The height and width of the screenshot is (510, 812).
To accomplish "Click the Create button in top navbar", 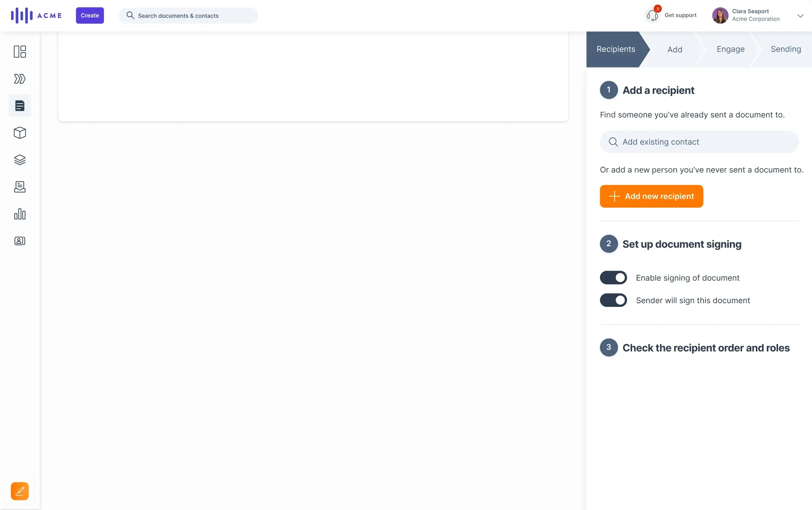I will pyautogui.click(x=89, y=15).
